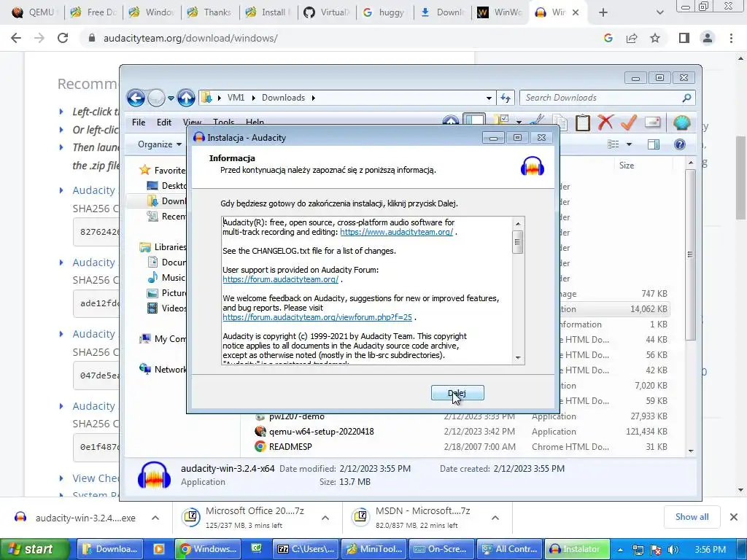Click the VM1 breadcrumb in the address bar

click(x=236, y=98)
